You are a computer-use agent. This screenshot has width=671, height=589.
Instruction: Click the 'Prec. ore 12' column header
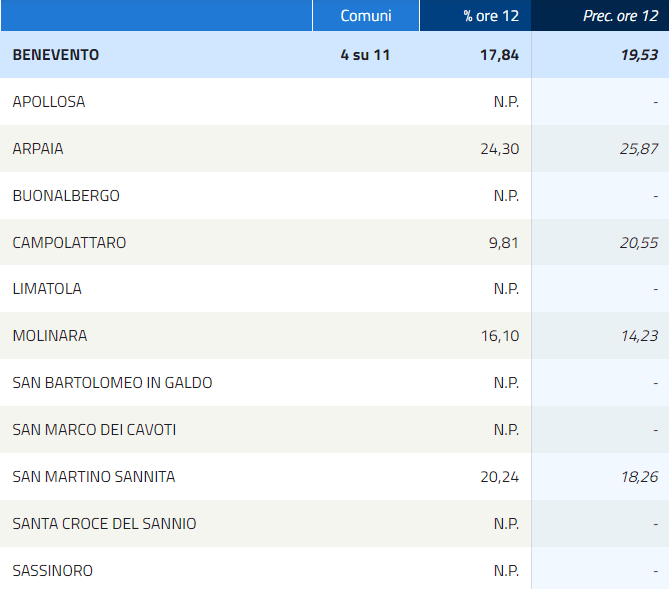click(x=620, y=15)
